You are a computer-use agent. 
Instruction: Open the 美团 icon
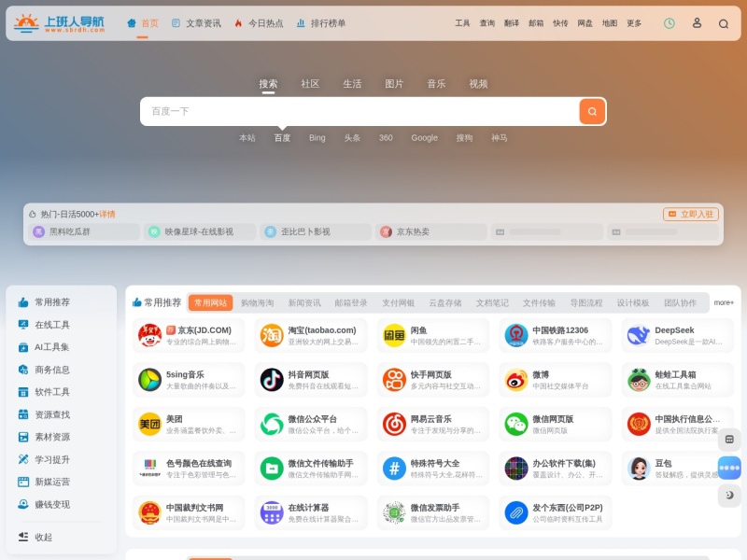point(149,424)
